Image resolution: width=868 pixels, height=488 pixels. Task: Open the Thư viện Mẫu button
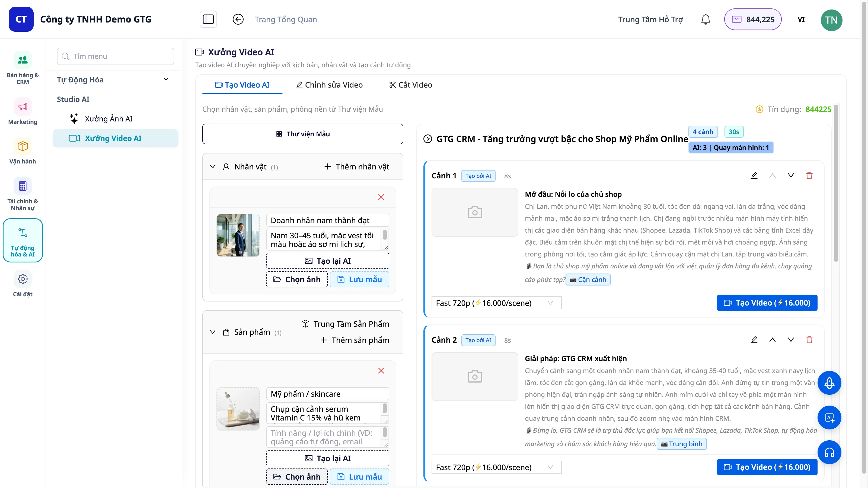(303, 134)
